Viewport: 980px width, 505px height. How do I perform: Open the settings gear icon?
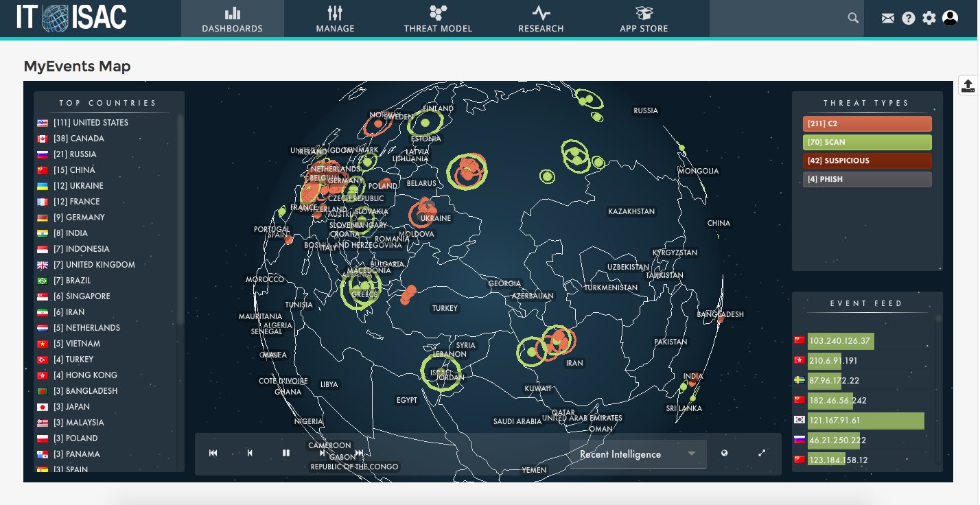click(x=929, y=19)
